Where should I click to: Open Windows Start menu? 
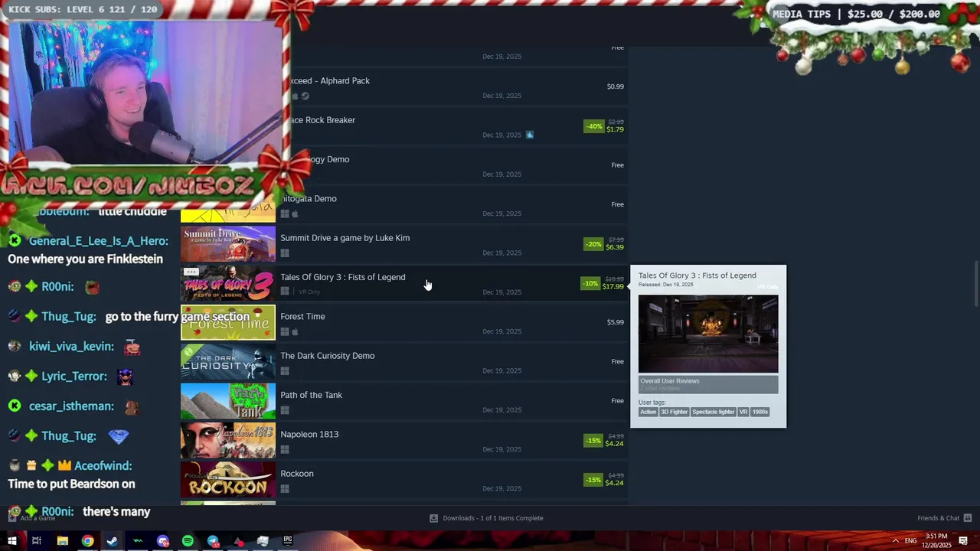pyautogui.click(x=12, y=541)
